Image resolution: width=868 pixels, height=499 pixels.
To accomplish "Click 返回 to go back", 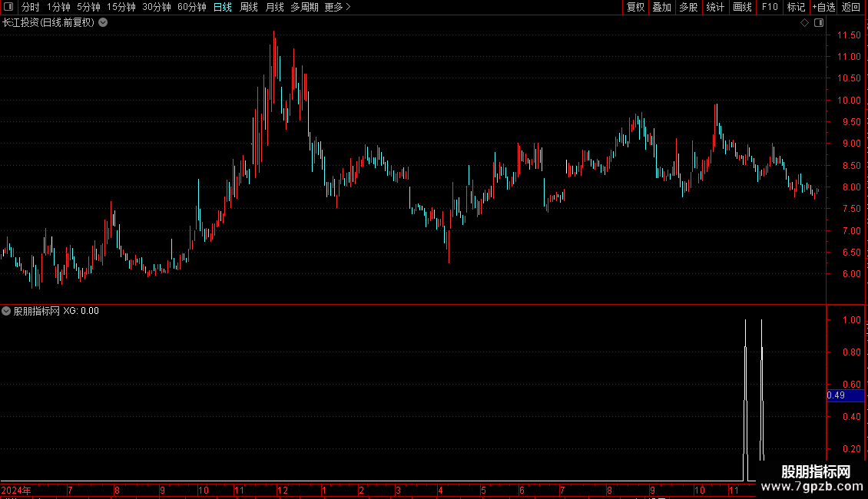I will click(851, 7).
